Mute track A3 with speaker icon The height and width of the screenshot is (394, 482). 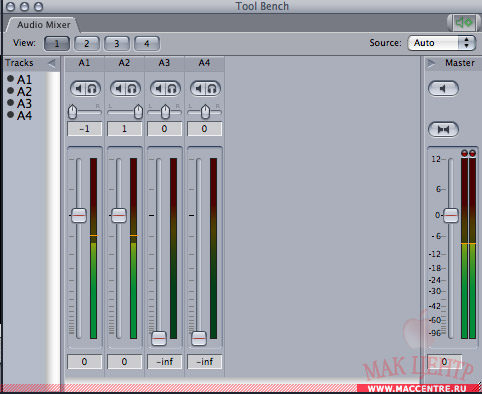tap(158, 89)
